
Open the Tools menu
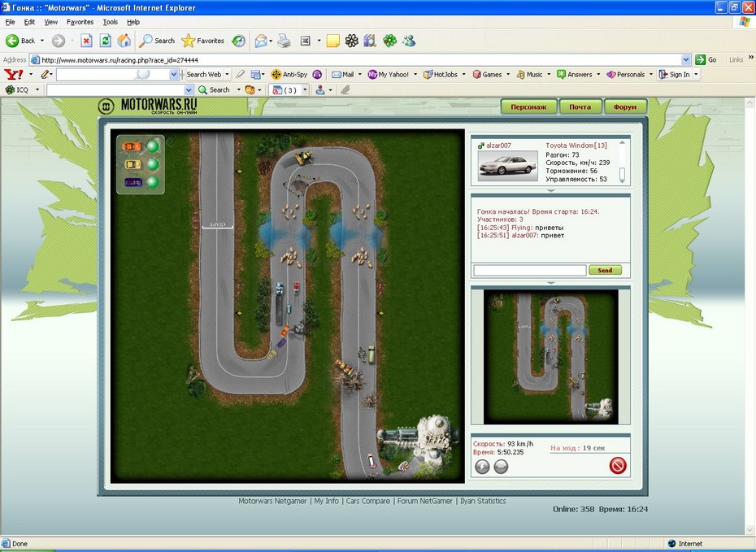(x=110, y=22)
